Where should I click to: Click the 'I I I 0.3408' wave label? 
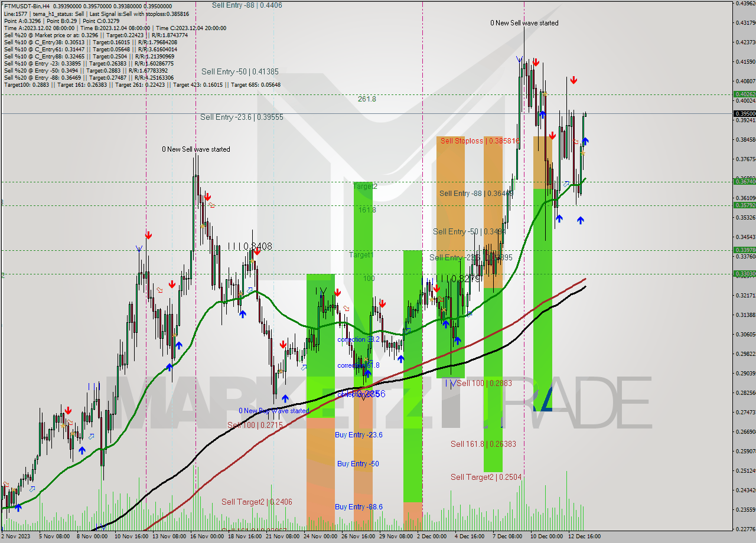pyautogui.click(x=250, y=246)
